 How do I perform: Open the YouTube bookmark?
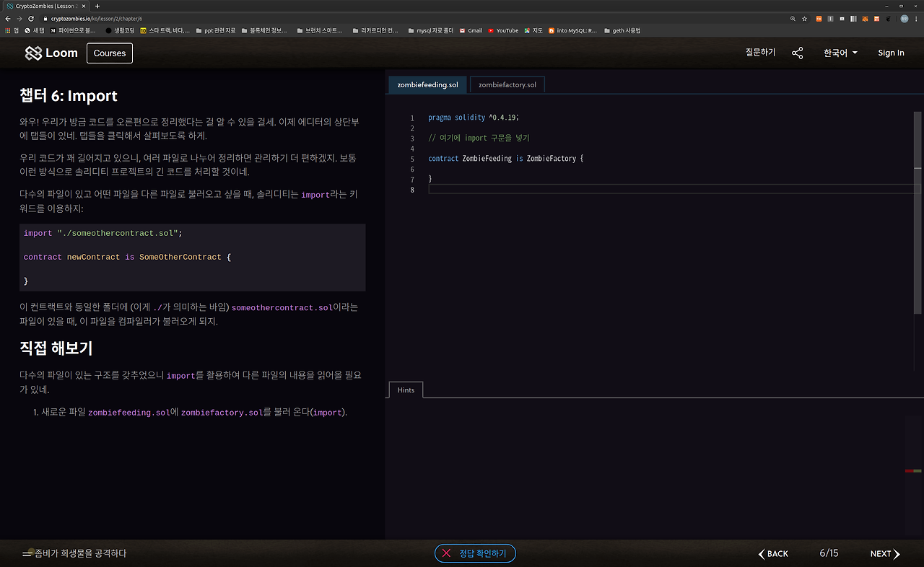[503, 30]
